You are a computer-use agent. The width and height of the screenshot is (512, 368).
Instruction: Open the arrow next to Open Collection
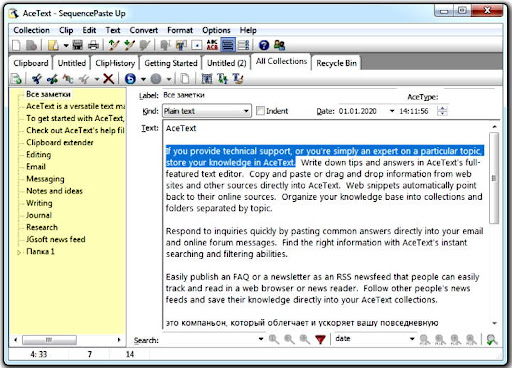tap(66, 45)
